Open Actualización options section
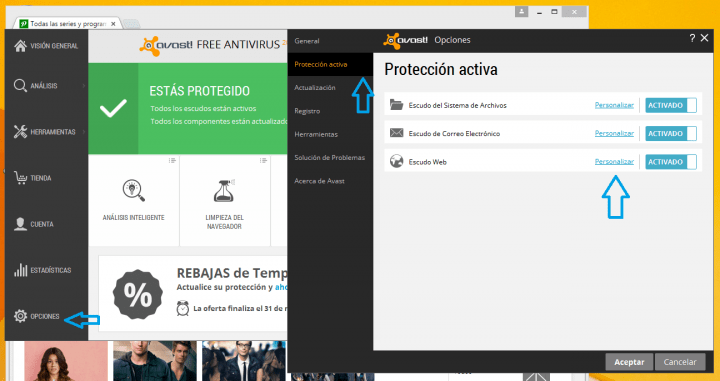 [x=315, y=87]
